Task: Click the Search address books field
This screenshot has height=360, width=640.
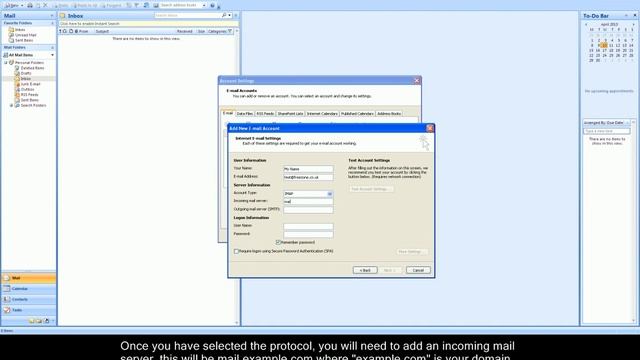Action: coord(180,5)
